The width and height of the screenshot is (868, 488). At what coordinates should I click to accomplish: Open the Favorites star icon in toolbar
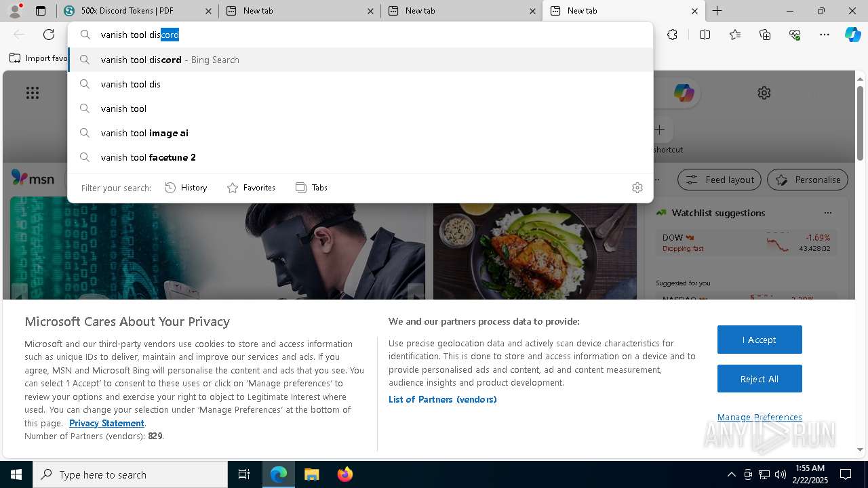click(x=735, y=35)
